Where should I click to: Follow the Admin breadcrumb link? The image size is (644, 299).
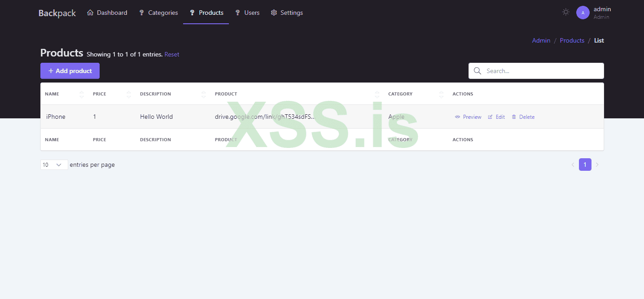[541, 40]
